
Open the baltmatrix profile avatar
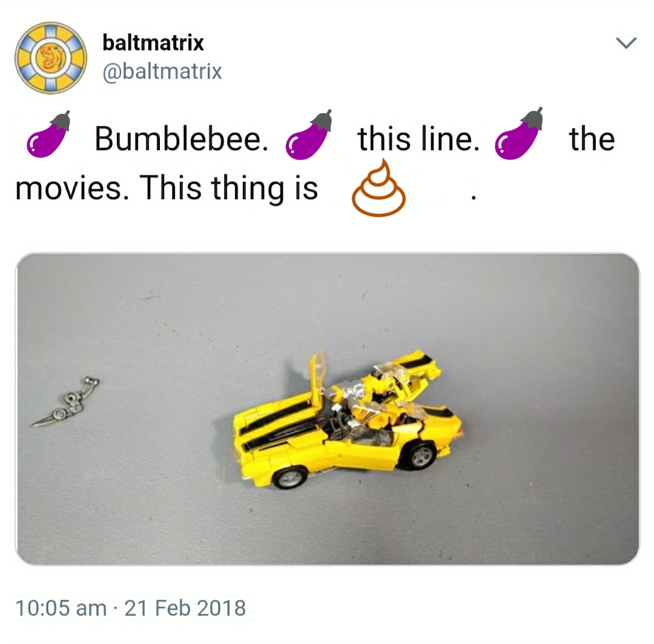[x=51, y=58]
